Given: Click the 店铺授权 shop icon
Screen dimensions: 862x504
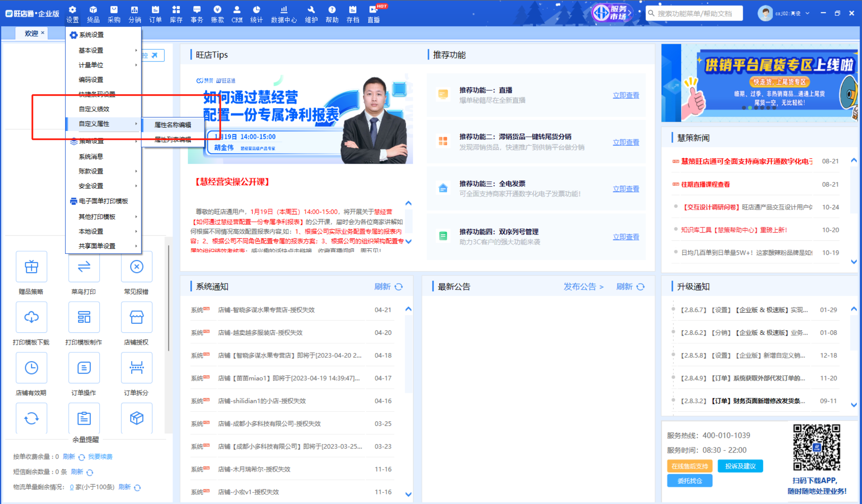Looking at the screenshot, I should coord(137,317).
